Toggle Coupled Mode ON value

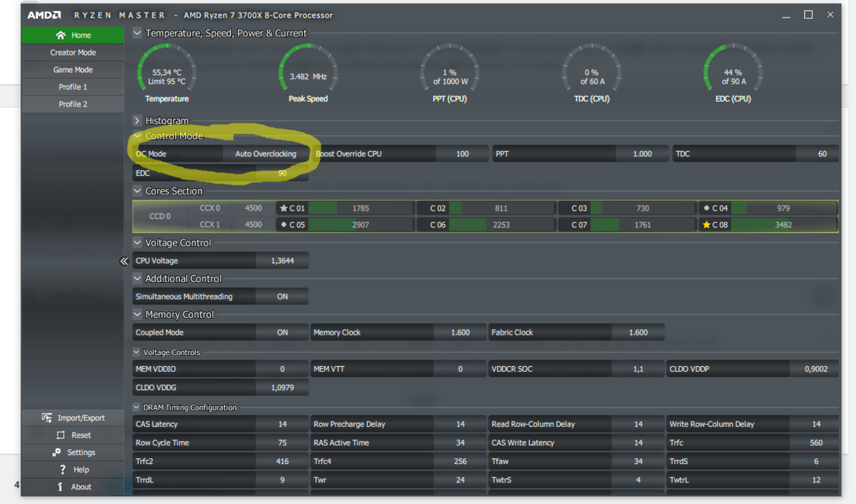click(282, 332)
